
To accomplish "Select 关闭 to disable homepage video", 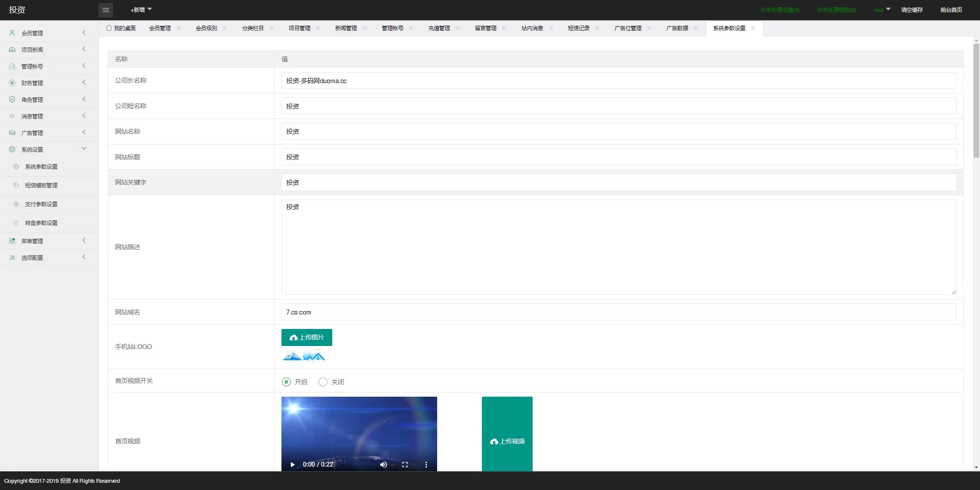I will pos(322,382).
